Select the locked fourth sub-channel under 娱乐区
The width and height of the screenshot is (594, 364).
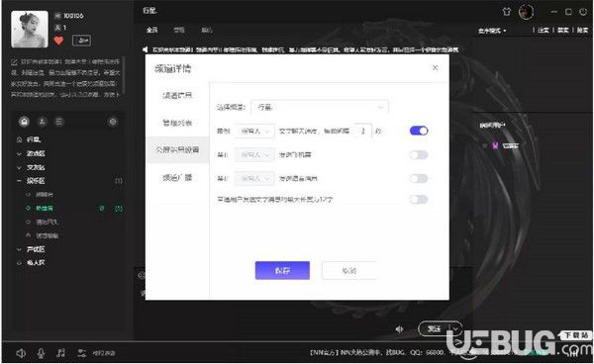click(x=47, y=235)
